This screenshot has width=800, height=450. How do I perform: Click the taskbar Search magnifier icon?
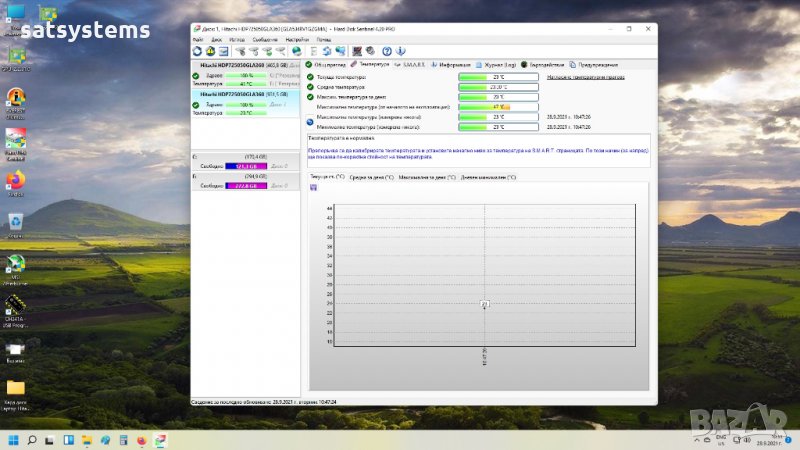coord(33,440)
